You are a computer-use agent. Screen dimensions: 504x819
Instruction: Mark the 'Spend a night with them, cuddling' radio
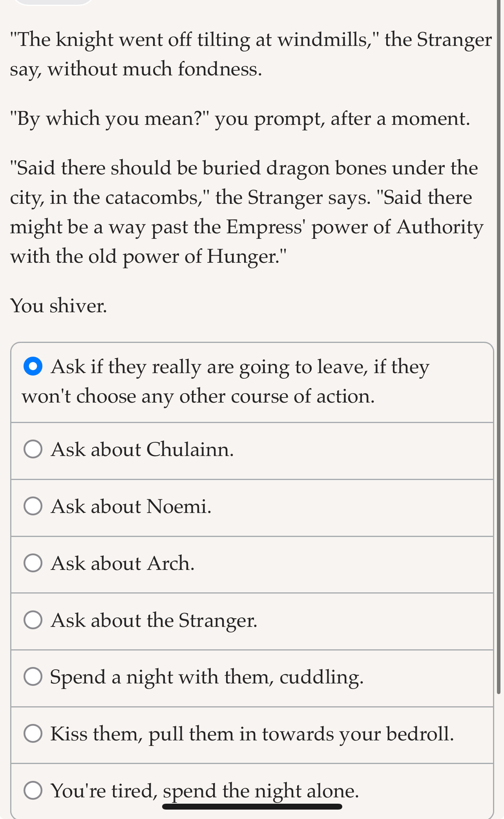pyautogui.click(x=33, y=676)
